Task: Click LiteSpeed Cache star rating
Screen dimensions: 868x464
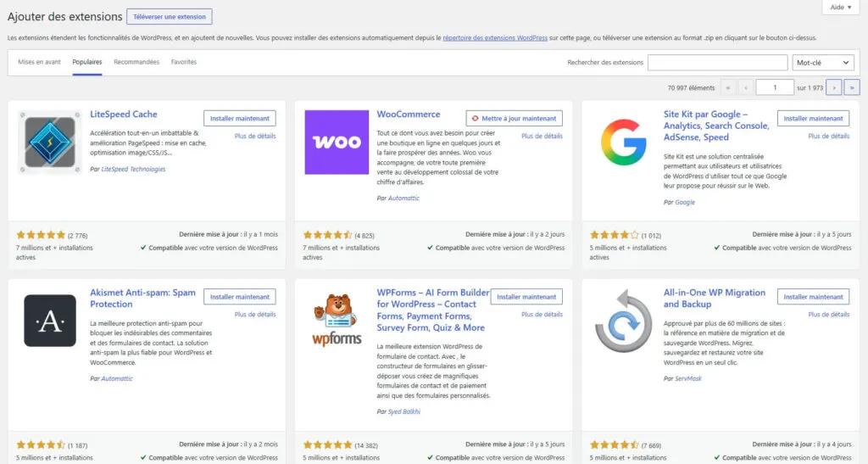Action: (41, 235)
